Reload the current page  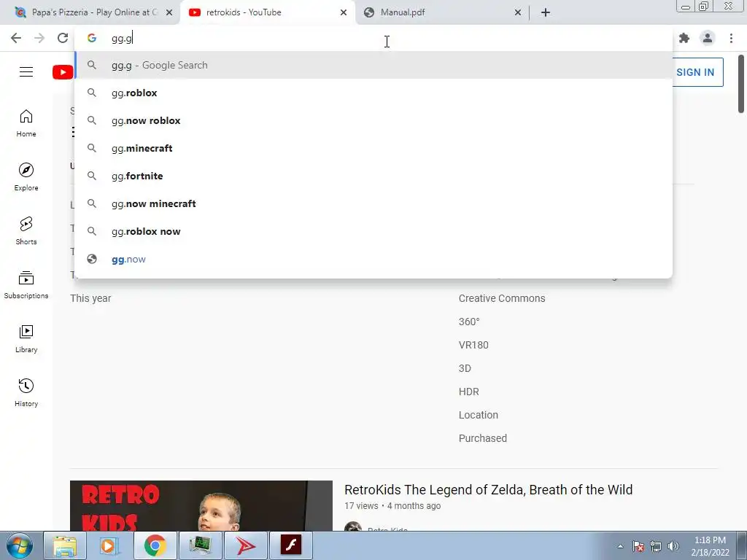click(x=63, y=38)
